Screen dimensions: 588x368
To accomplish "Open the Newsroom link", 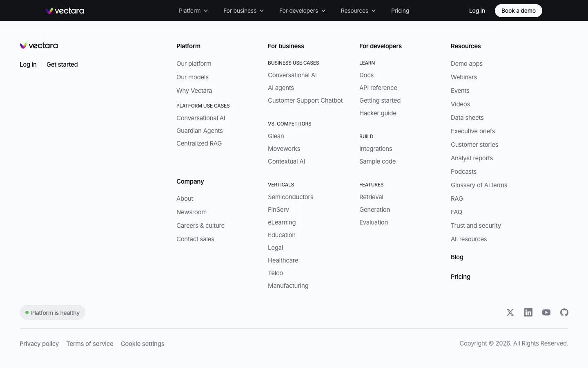I will click(192, 212).
